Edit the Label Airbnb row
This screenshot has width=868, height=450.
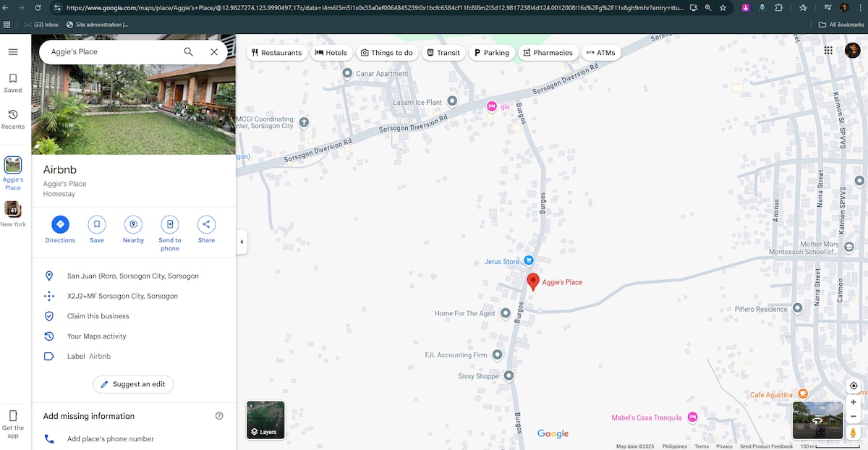click(134, 357)
